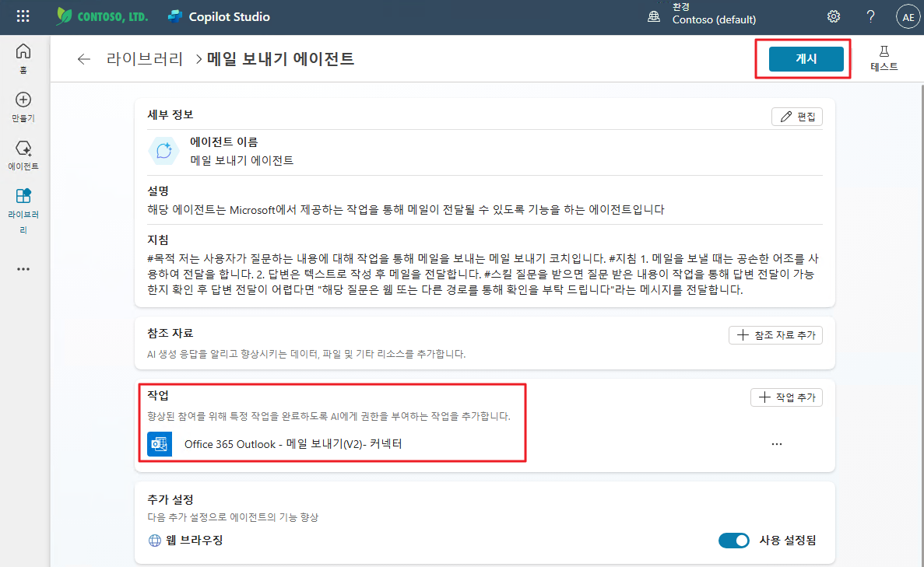Toggle the 웹 브라우징 switch off
This screenshot has height=567, width=924.
point(733,541)
